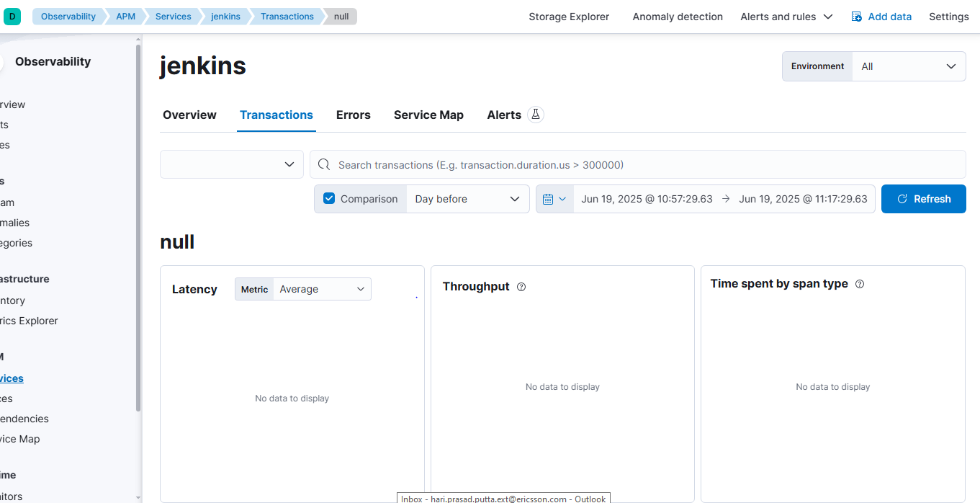Click the sidebar vertical scrollbar
980x503 pixels.
coord(138,227)
